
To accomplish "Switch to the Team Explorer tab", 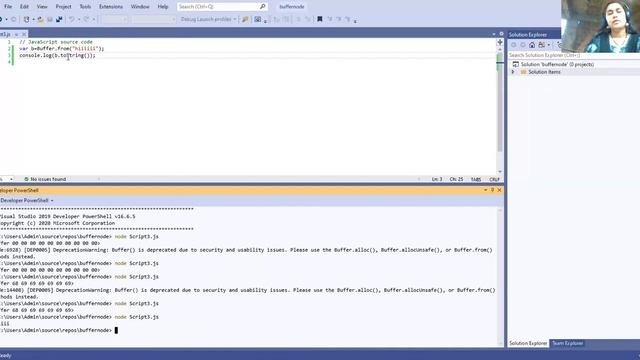I will tap(567, 343).
